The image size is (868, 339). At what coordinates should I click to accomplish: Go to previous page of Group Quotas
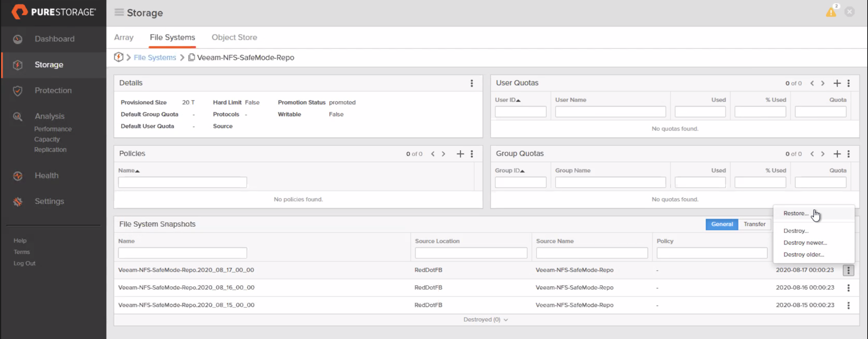(x=812, y=154)
